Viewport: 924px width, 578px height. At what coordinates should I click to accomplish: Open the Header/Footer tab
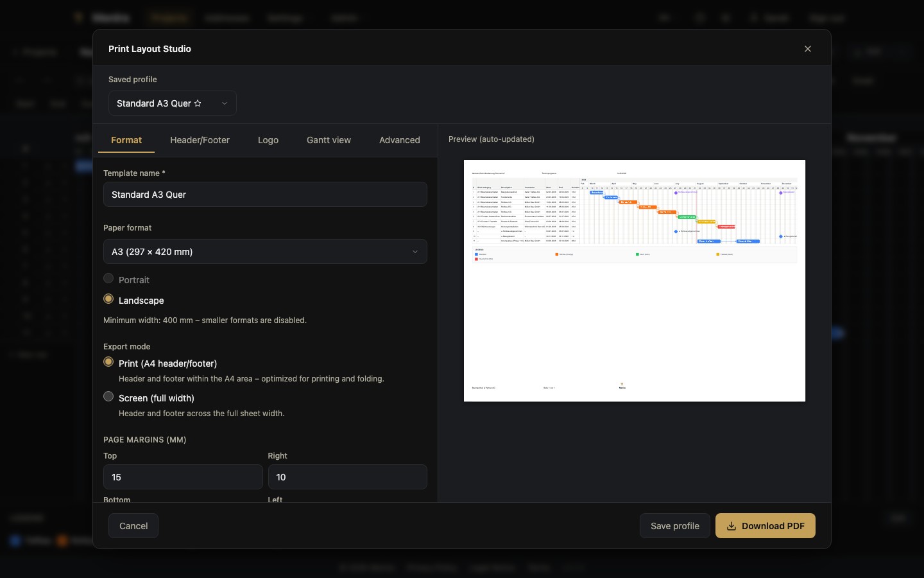tap(200, 140)
